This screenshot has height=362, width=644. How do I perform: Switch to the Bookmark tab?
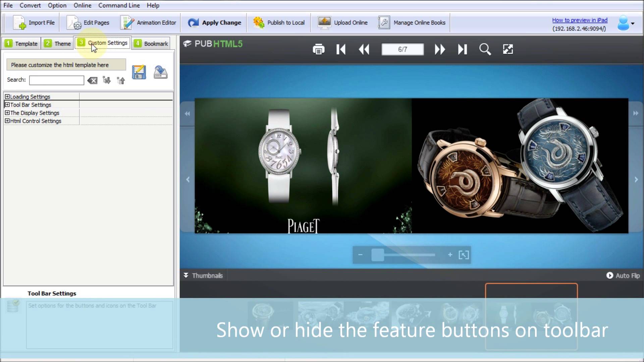click(x=151, y=44)
